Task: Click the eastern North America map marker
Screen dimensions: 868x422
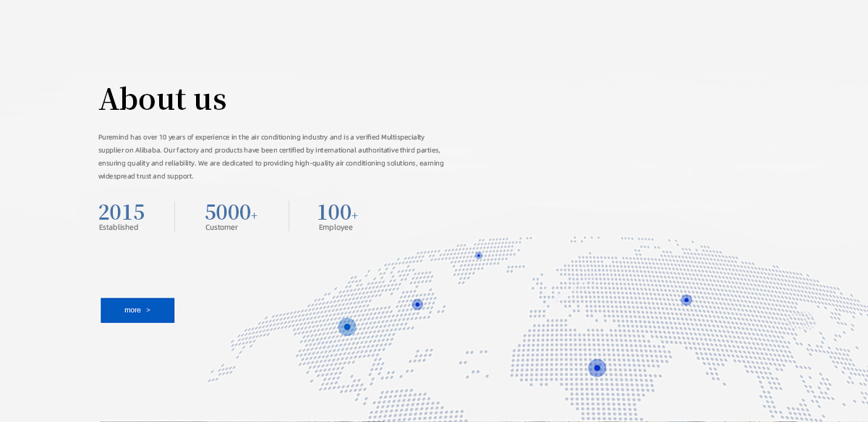Action: (x=417, y=304)
